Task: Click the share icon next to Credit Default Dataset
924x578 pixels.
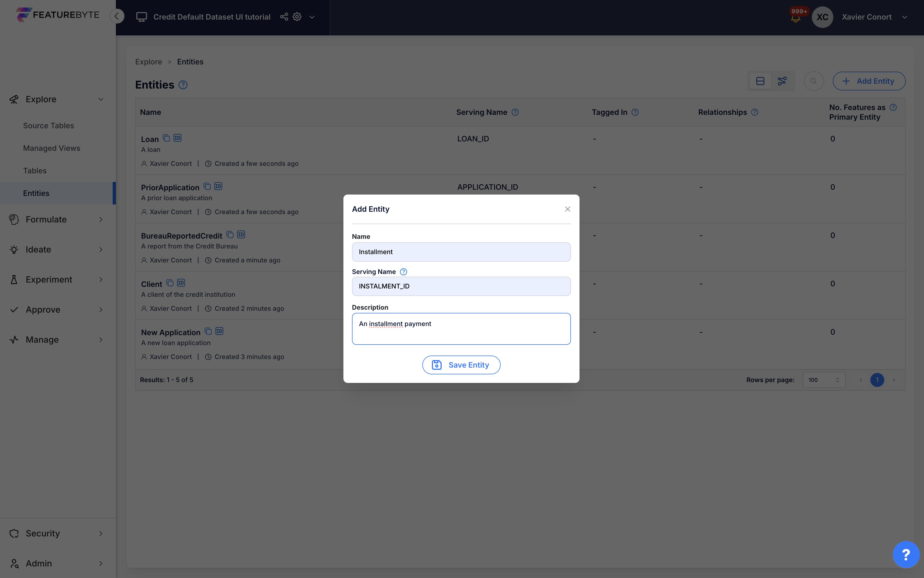Action: click(284, 16)
